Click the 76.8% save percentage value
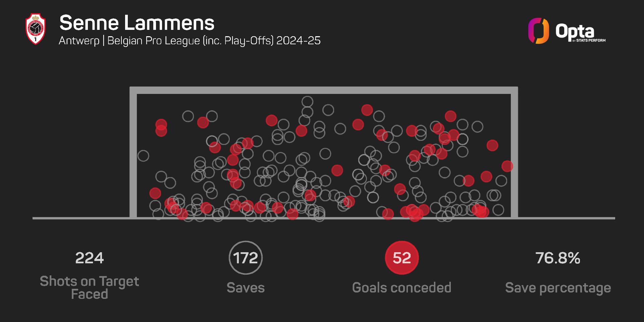This screenshot has height=322, width=644. (x=558, y=258)
